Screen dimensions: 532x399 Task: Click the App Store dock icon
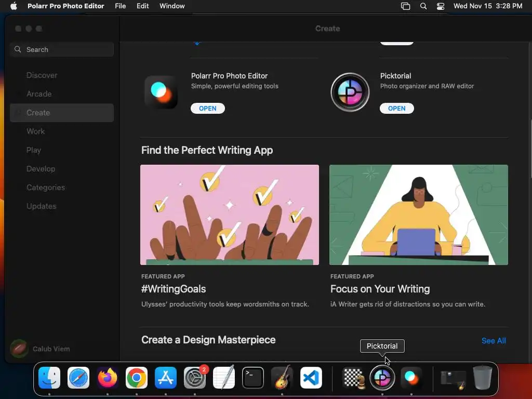point(166,378)
